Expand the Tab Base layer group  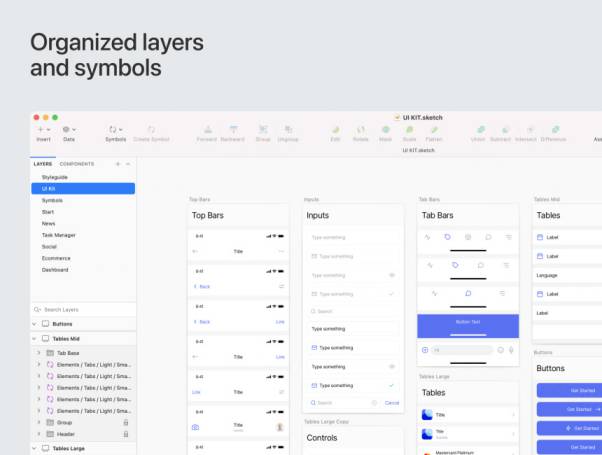(38, 353)
